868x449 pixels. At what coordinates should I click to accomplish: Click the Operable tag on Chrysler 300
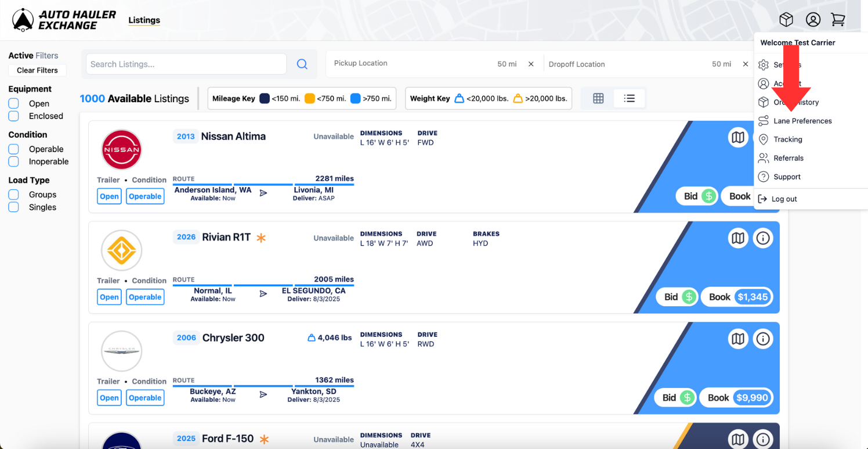[x=145, y=398]
